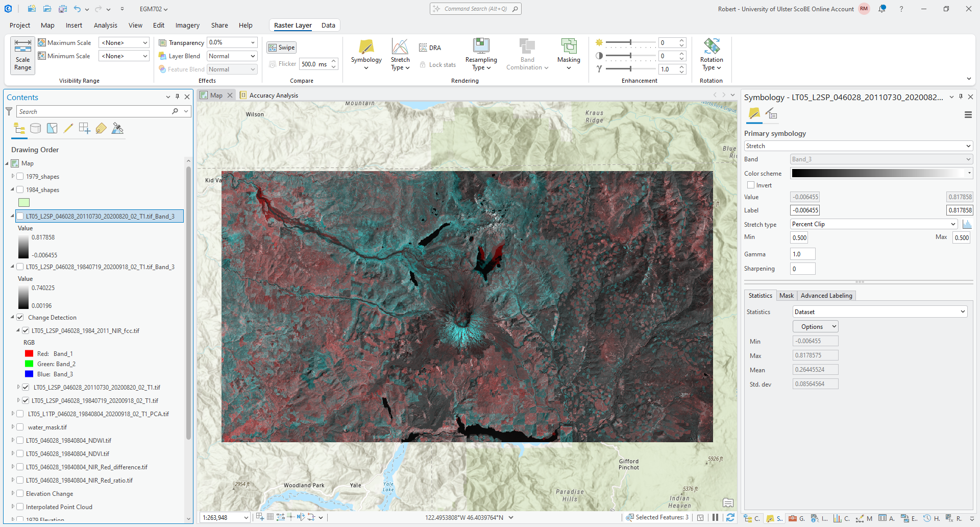Select List By Data Source icon
The width and height of the screenshot is (980, 527).
click(x=35, y=129)
